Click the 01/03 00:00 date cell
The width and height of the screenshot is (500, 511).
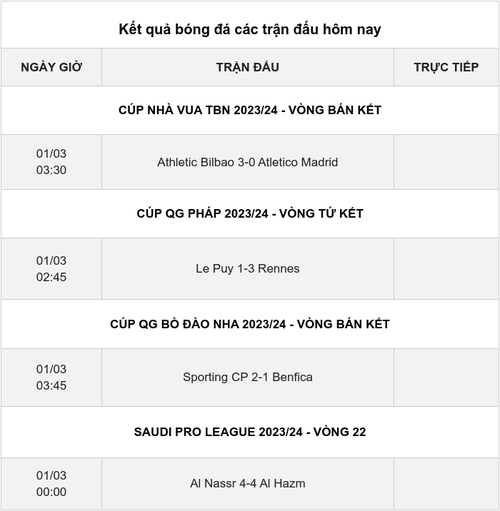(51, 484)
